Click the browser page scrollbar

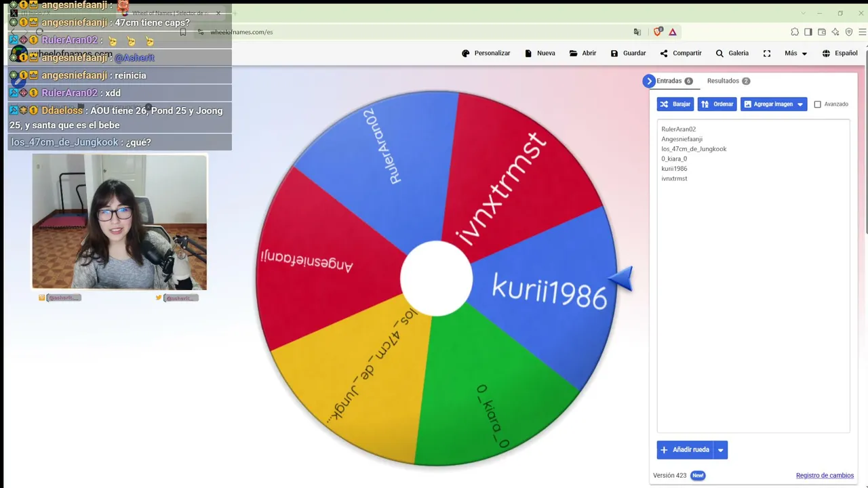(865, 142)
